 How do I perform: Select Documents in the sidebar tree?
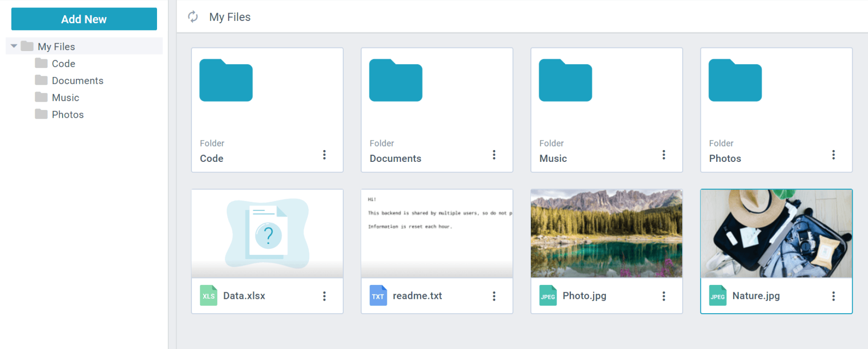click(x=77, y=81)
